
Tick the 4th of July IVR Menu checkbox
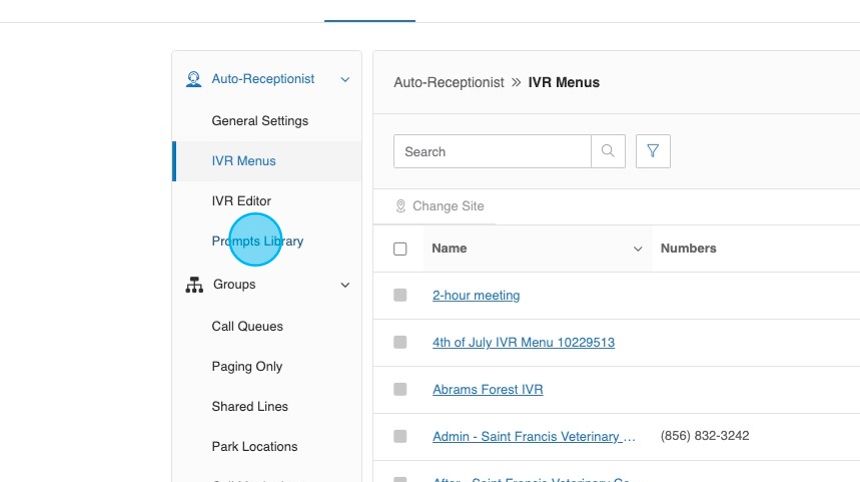pos(400,343)
